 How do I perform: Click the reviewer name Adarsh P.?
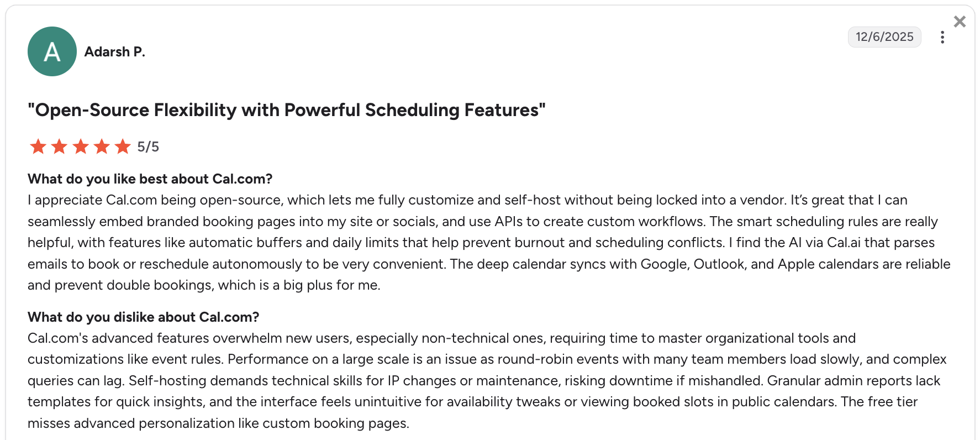click(x=114, y=51)
